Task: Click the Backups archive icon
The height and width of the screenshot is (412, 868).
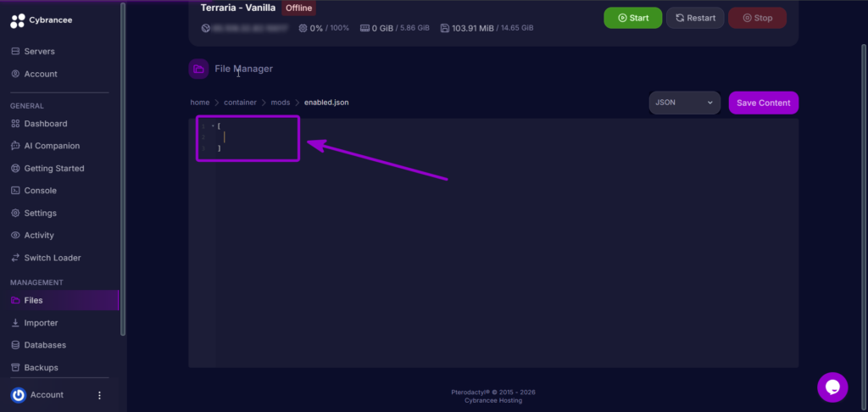Action: point(15,368)
